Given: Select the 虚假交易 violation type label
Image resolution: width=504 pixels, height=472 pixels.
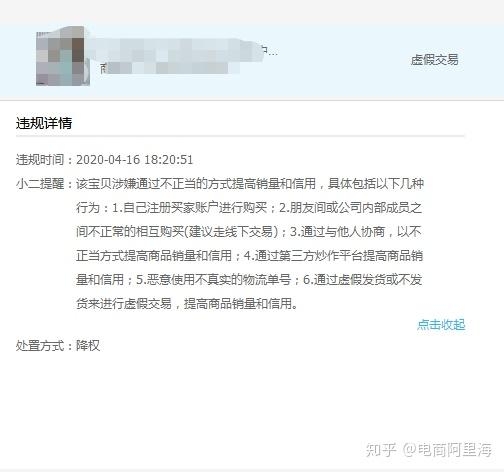Looking at the screenshot, I should coord(434,60).
